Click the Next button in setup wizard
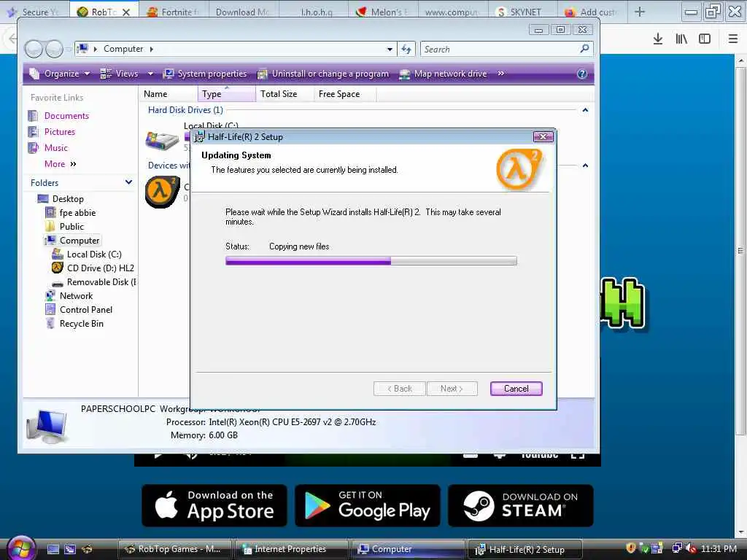747x560 pixels. (452, 389)
